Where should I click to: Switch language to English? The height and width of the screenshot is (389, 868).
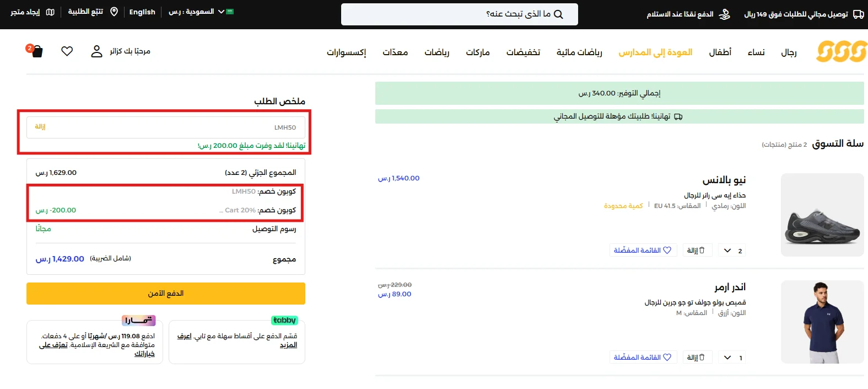(142, 12)
